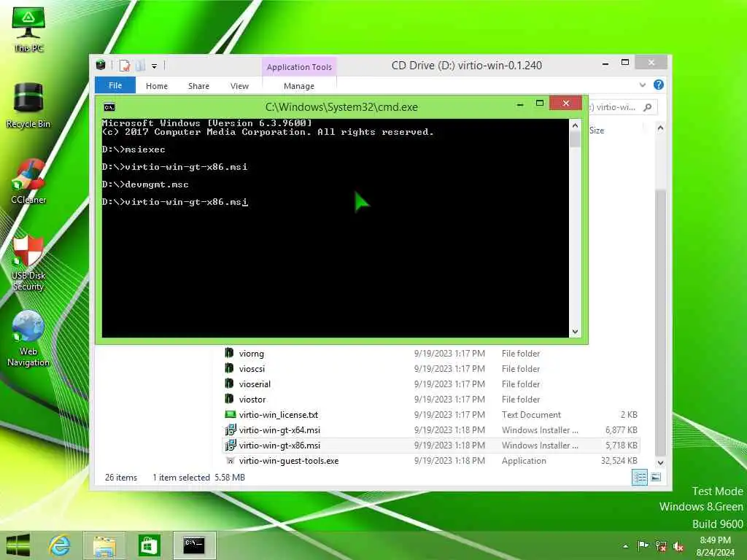Open File Explorer from the taskbar
This screenshot has width=747, height=560.
(x=104, y=545)
